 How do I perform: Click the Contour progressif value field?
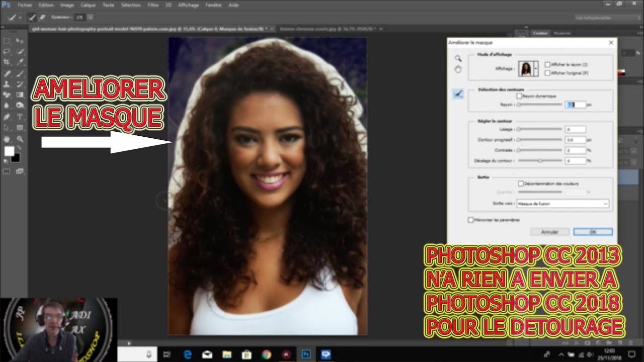click(576, 140)
